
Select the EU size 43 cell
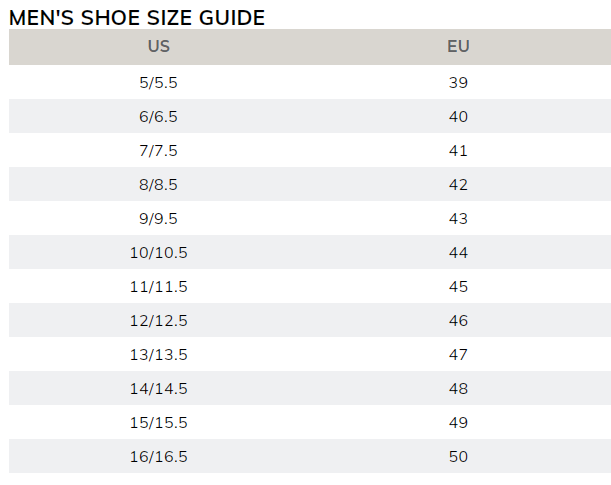458,219
